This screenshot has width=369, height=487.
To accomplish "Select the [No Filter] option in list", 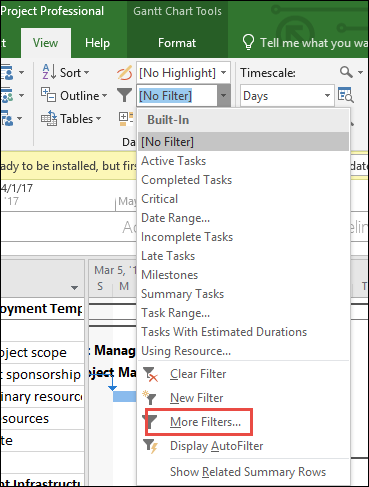I will tap(244, 142).
